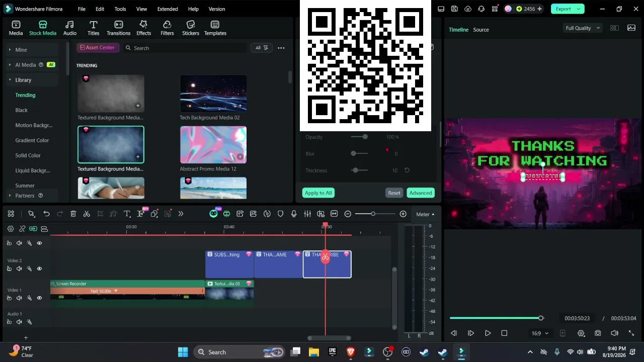The width and height of the screenshot is (644, 362).
Task: Open the Audio library panel
Action: coord(70,28)
